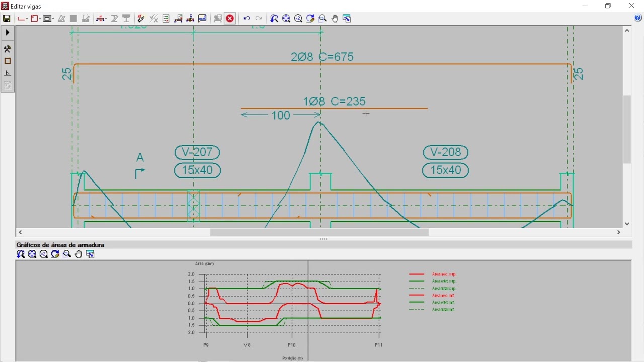Click top toolbar window swap view icon
644x362 pixels.
[347, 19]
